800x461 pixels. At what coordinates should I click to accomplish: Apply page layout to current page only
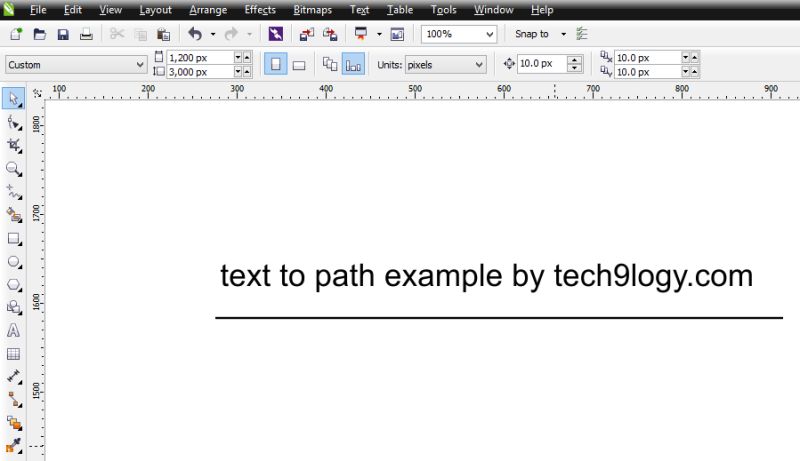[353, 65]
